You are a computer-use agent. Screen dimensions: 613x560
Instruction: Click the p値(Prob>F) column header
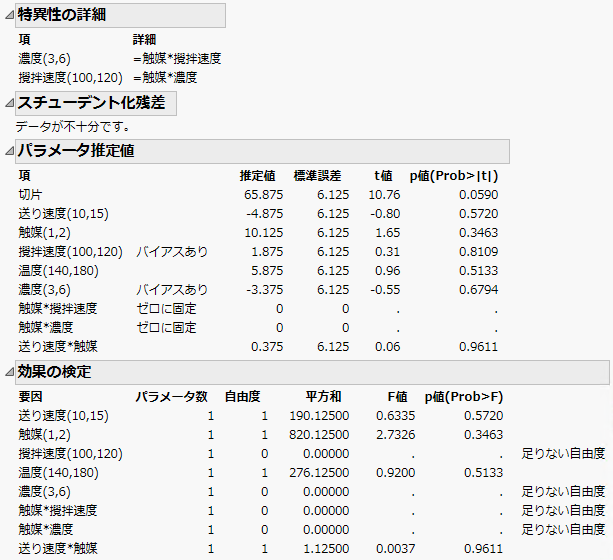(464, 397)
